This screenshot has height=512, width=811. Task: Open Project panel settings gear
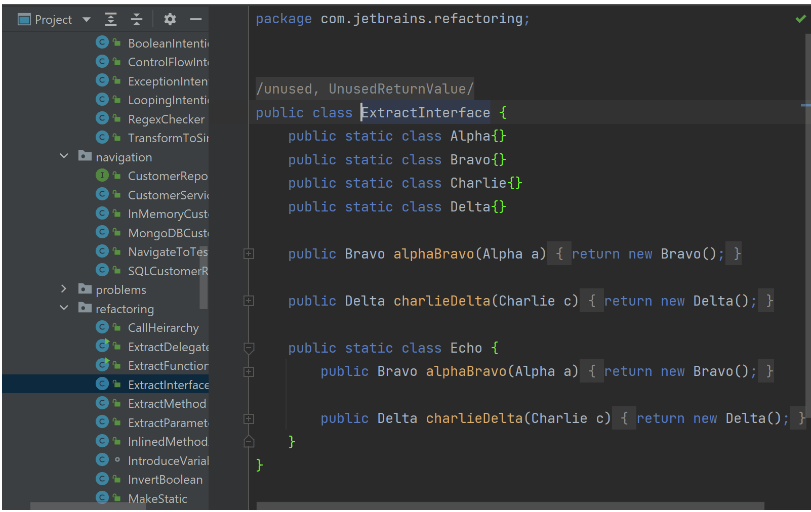pos(170,20)
